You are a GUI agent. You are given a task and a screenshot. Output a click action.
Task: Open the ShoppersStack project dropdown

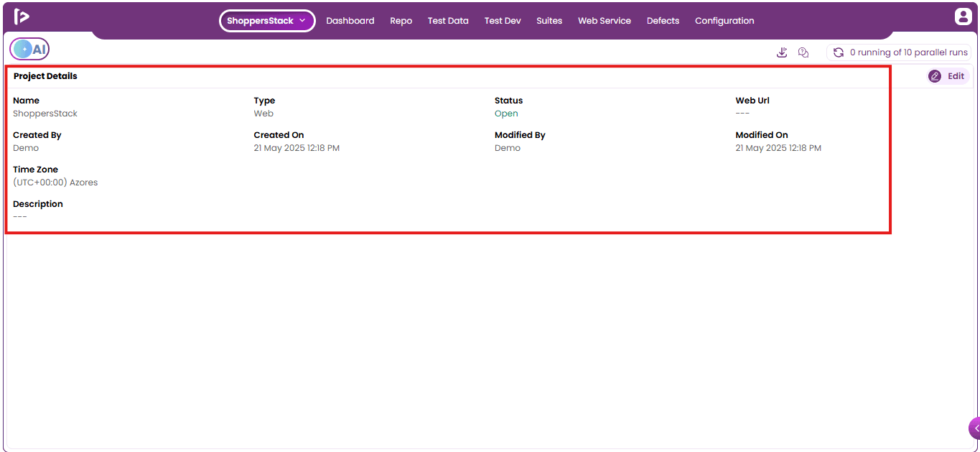[267, 21]
